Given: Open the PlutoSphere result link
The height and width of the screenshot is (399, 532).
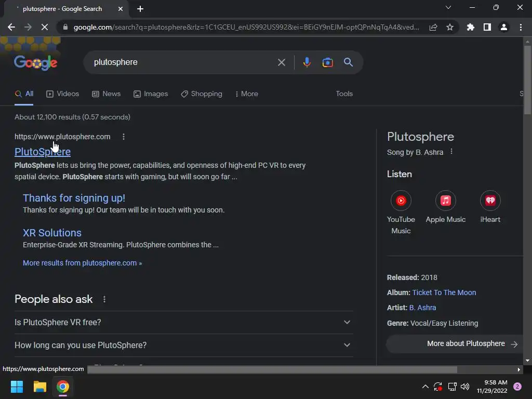Looking at the screenshot, I should pos(43,152).
